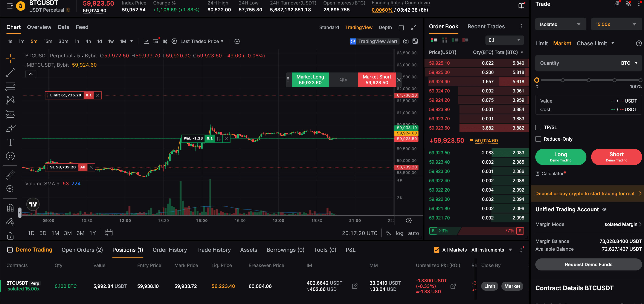Open the hamburger menu beside BTCUSDT
This screenshot has width=644, height=304.
(x=10, y=6)
